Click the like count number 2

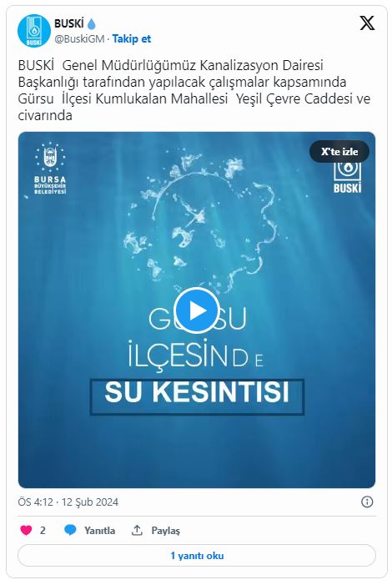pos(43,531)
